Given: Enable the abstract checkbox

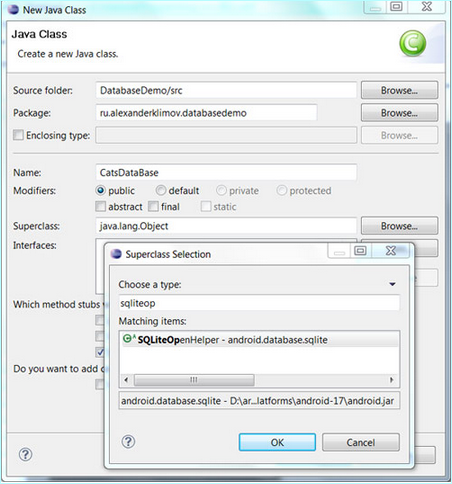Looking at the screenshot, I should (100, 206).
